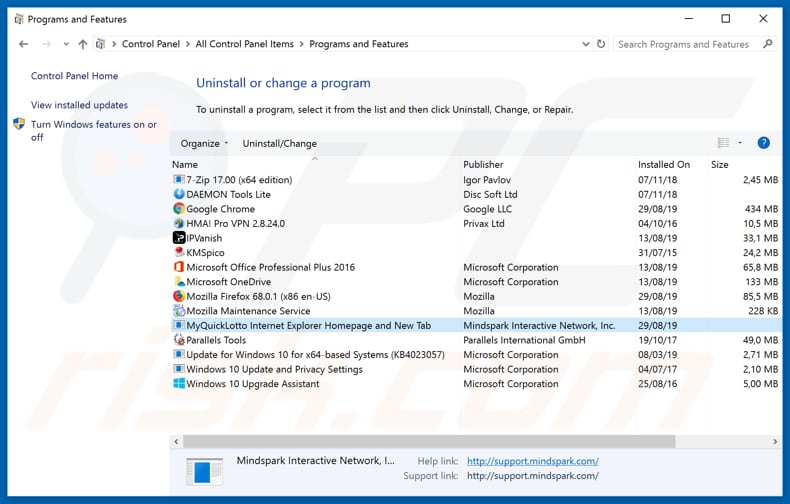Expand the address bar history dropdown
This screenshot has height=504, width=790.
tap(585, 44)
